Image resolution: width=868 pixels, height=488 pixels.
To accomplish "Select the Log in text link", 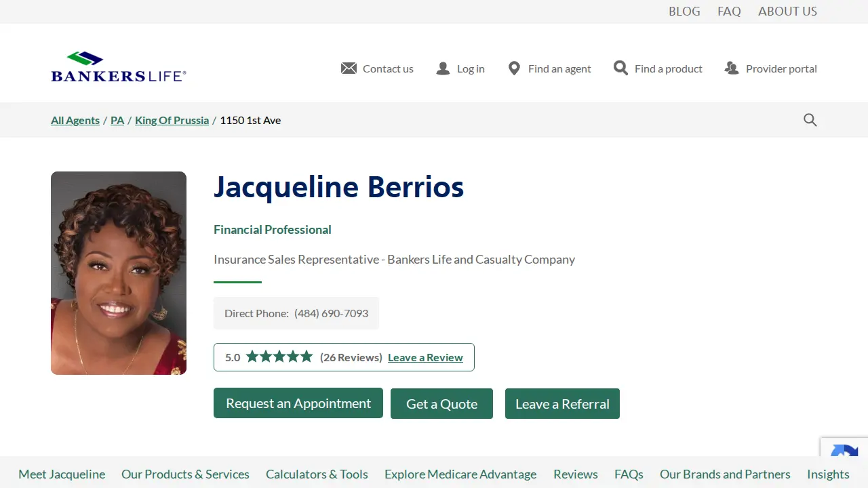I will point(471,68).
